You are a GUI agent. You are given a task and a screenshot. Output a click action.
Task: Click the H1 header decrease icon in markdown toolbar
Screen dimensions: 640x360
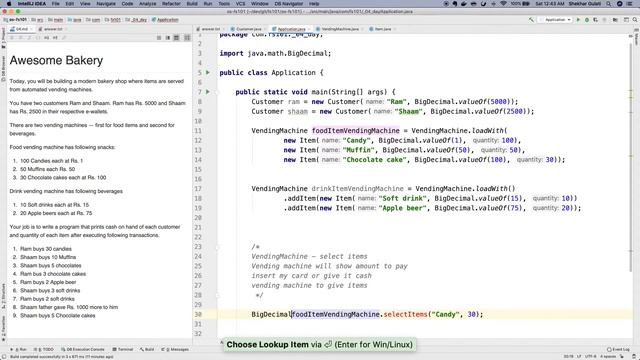click(x=47, y=38)
